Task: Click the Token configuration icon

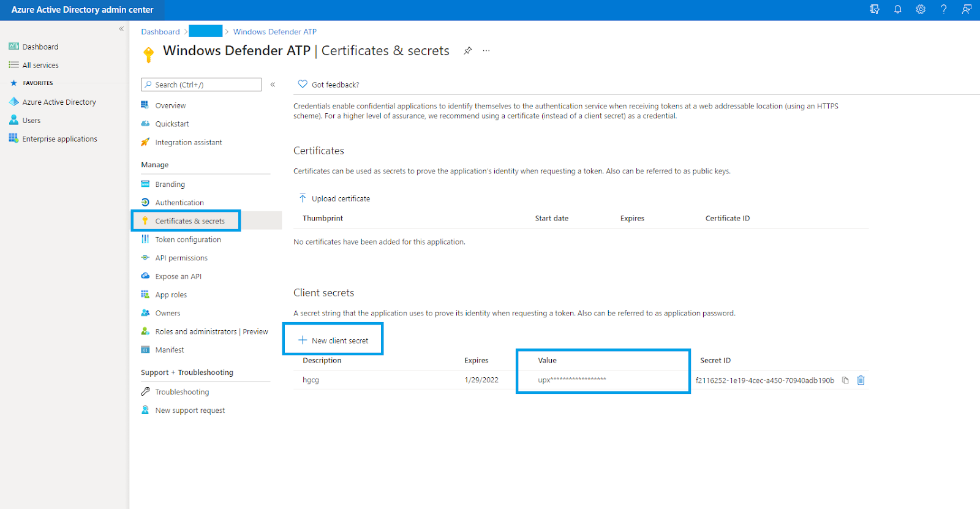Action: (145, 239)
